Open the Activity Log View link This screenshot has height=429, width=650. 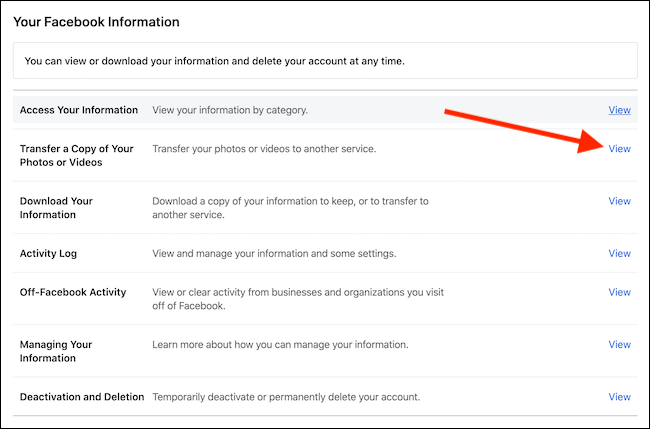coord(619,253)
